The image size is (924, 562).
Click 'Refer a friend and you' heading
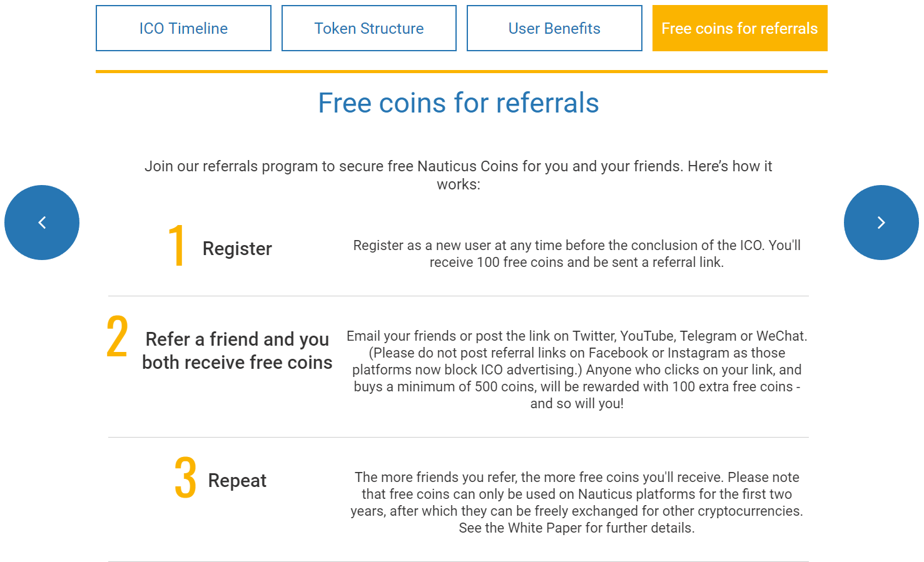(x=237, y=339)
